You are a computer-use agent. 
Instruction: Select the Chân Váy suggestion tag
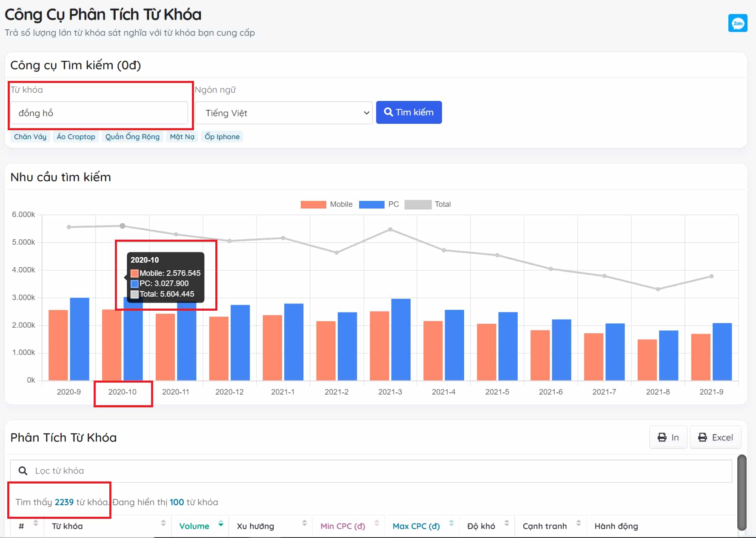(30, 137)
